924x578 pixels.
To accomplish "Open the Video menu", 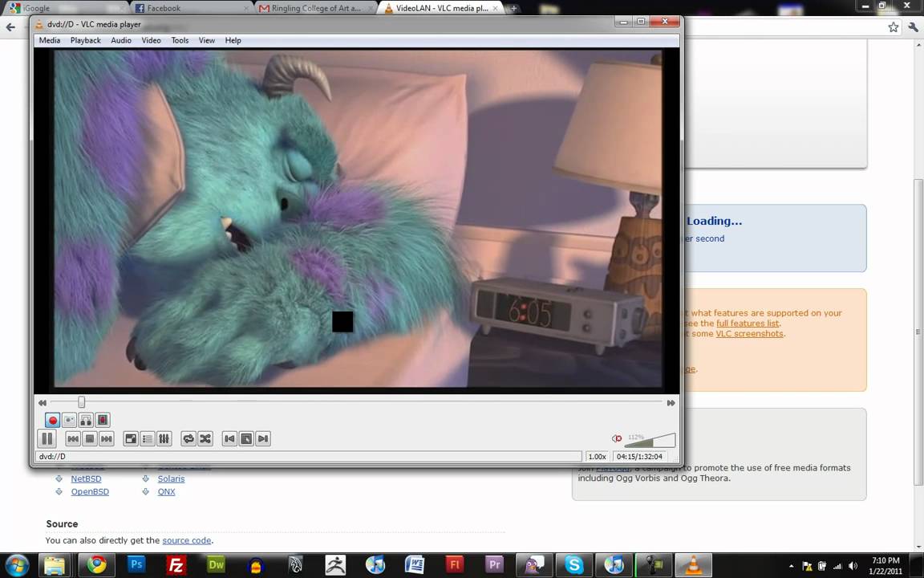I will 151,40.
